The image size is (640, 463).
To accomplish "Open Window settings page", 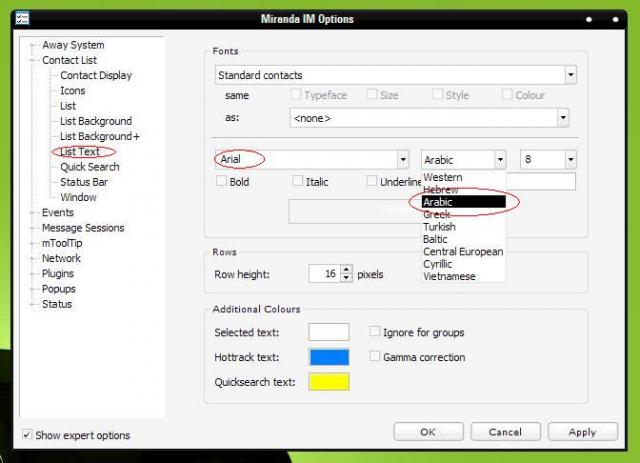I will click(78, 198).
